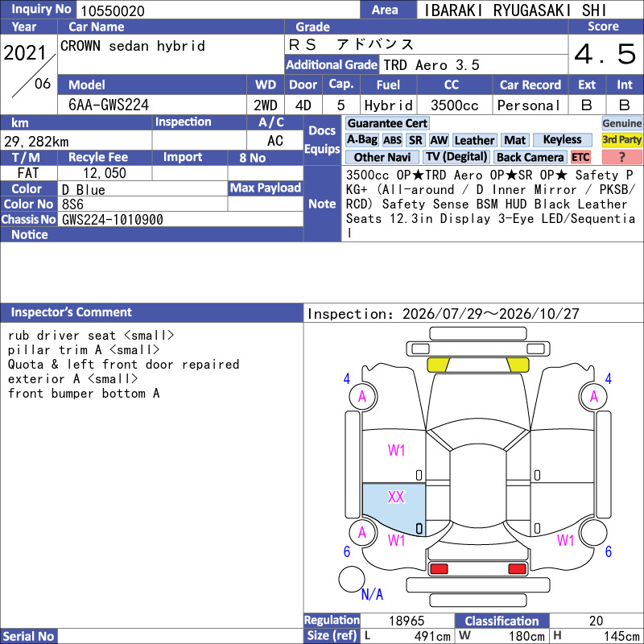Click the 4.5 score value
The height and width of the screenshot is (644, 644).
[x=605, y=54]
